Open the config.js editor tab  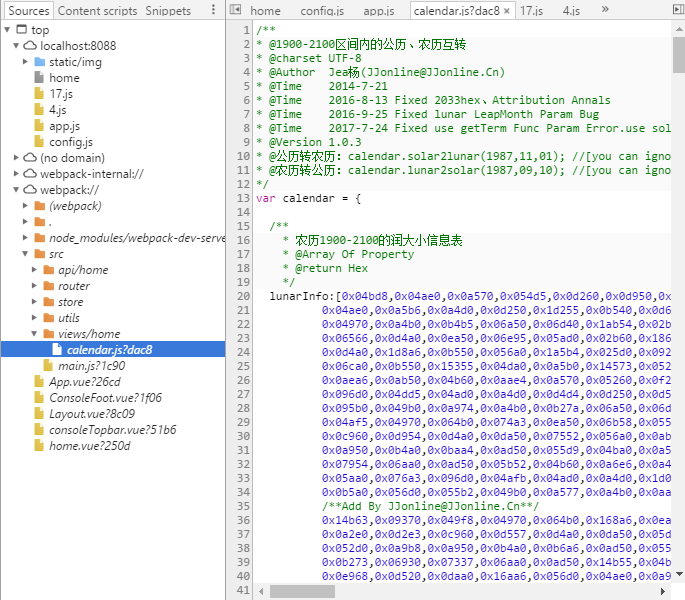pyautogui.click(x=321, y=11)
